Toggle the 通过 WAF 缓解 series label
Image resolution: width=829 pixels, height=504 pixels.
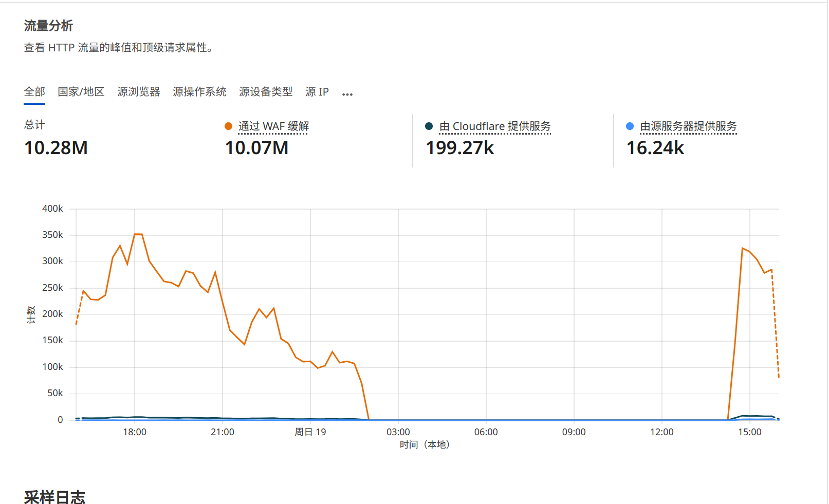(273, 126)
